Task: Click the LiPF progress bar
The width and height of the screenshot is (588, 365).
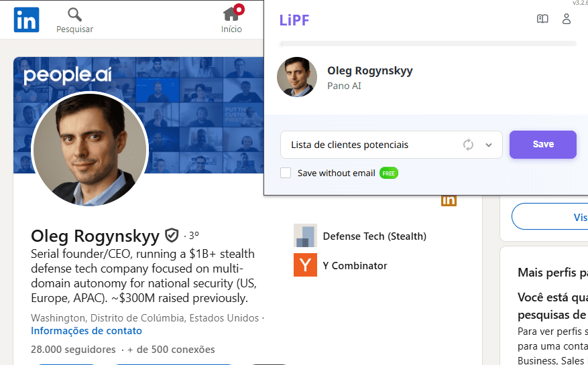Action: (x=428, y=44)
